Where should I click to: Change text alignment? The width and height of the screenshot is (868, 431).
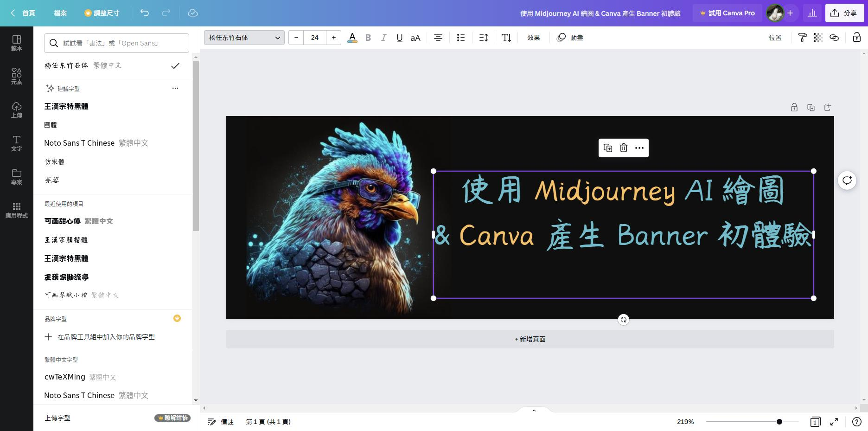tap(438, 38)
